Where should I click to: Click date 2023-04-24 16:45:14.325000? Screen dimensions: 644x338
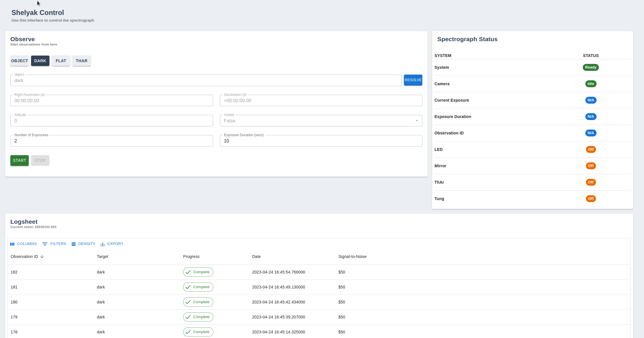click(279, 332)
